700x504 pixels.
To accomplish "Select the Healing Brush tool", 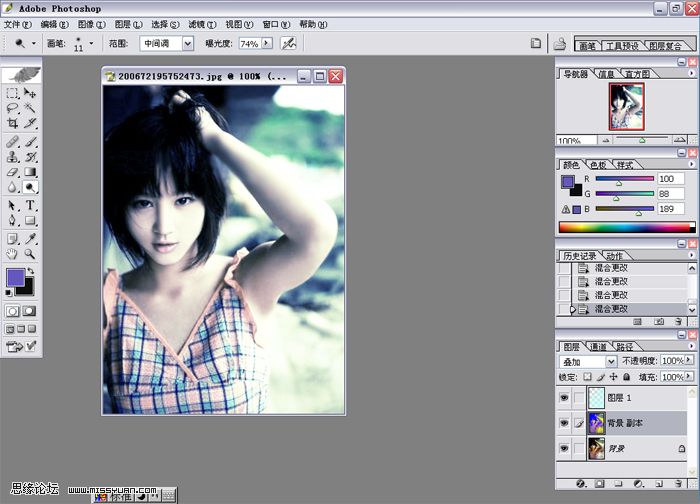I will point(12,142).
